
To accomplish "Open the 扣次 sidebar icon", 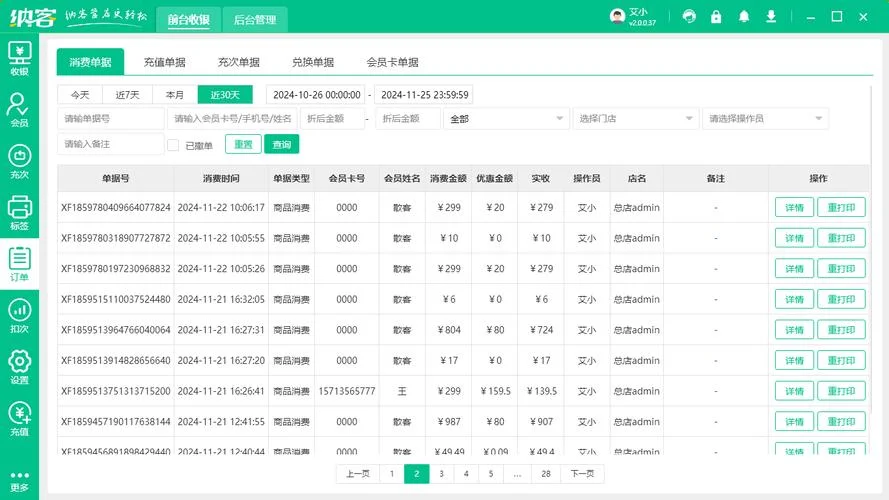I will [19, 316].
